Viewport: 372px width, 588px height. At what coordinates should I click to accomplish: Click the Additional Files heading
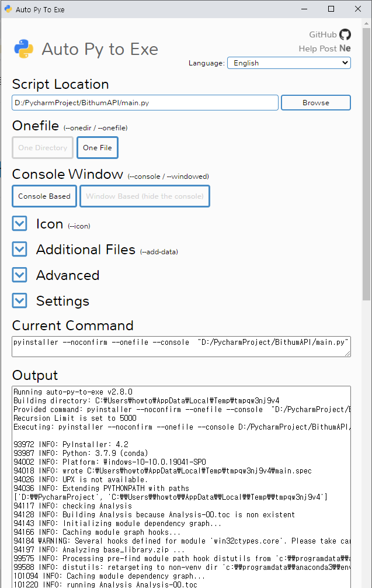[x=85, y=250]
